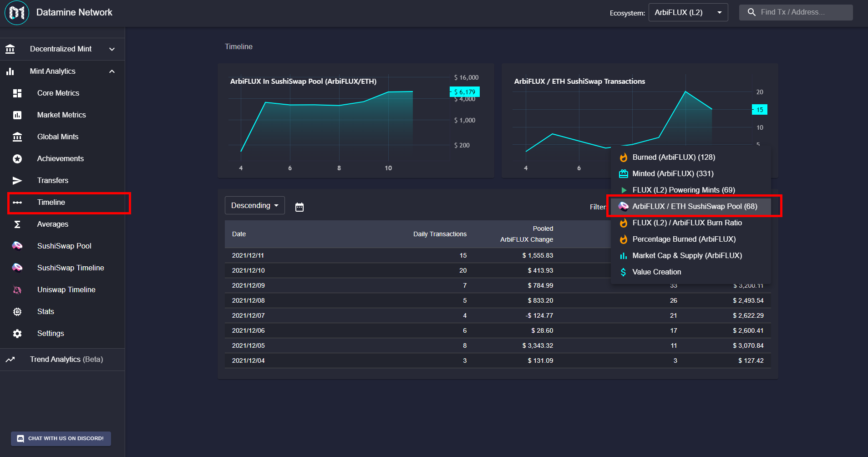Collapse the Mint Analytics chevron
This screenshot has height=457, width=868.
pyautogui.click(x=112, y=71)
